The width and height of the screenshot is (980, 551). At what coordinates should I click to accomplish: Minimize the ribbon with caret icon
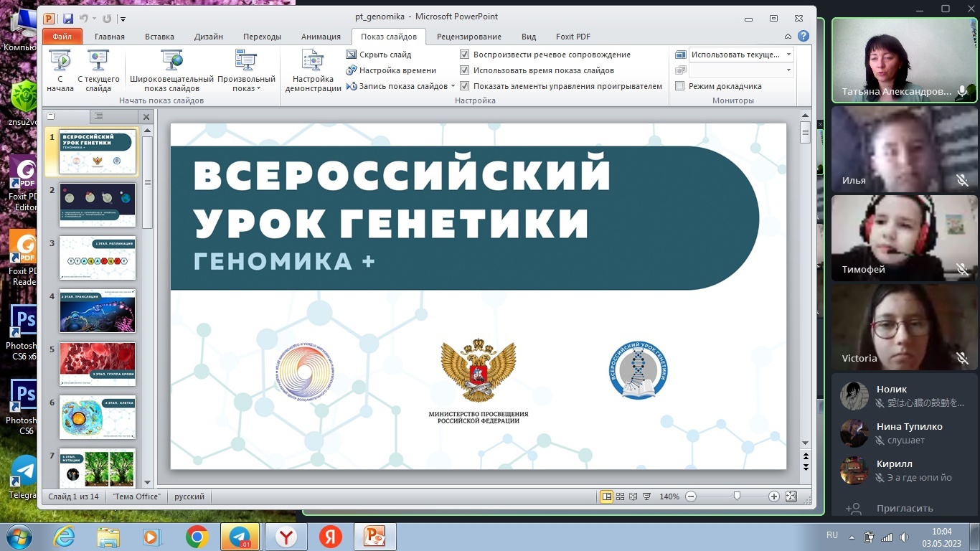(x=788, y=37)
